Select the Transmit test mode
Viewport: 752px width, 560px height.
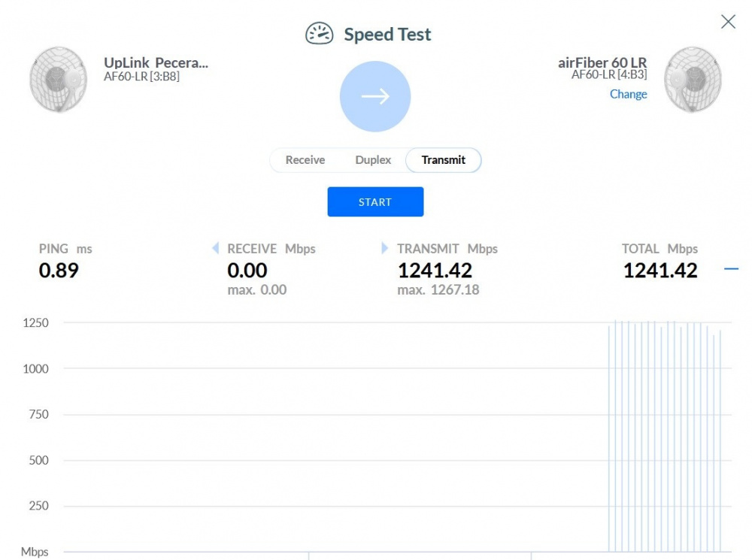(443, 160)
